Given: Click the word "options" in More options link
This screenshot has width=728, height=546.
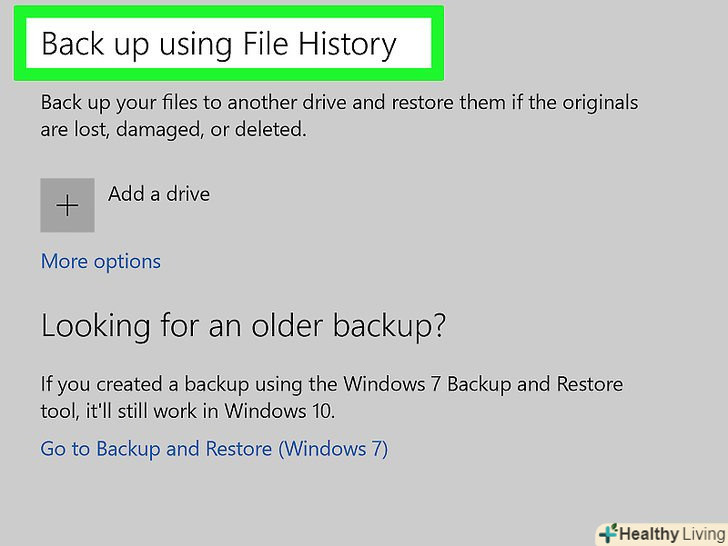Looking at the screenshot, I should point(127,262).
